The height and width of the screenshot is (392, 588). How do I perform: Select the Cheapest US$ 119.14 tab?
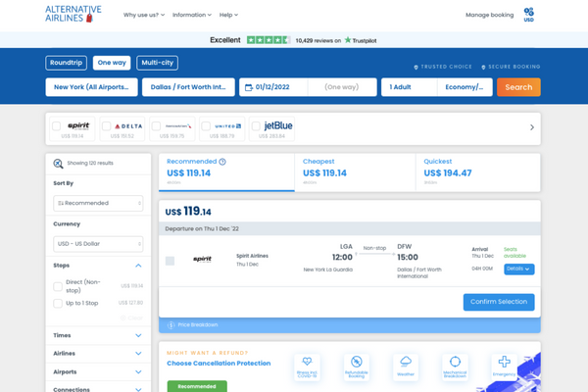tap(355, 172)
